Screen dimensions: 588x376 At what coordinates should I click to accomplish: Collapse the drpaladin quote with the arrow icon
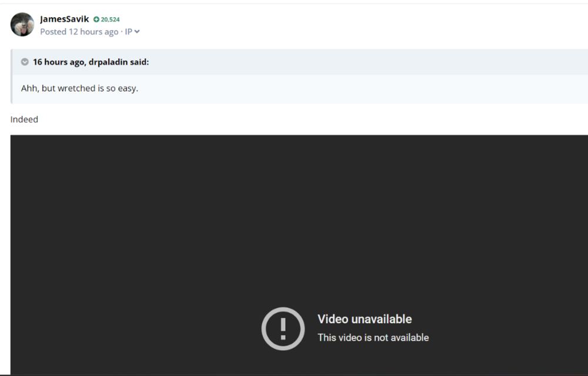click(25, 62)
